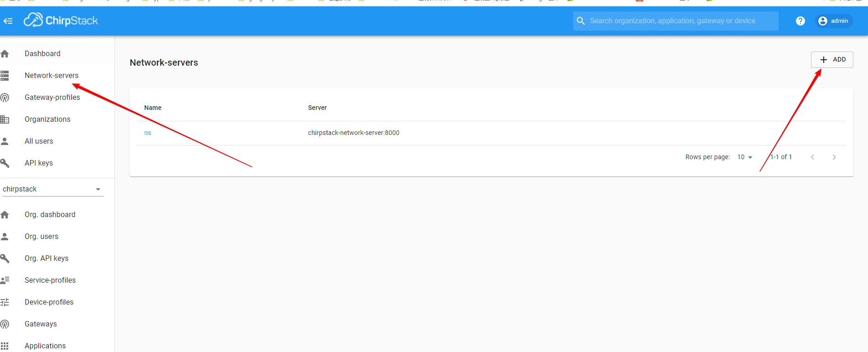Click the Dashboard home icon
The image size is (868, 352).
point(5,54)
